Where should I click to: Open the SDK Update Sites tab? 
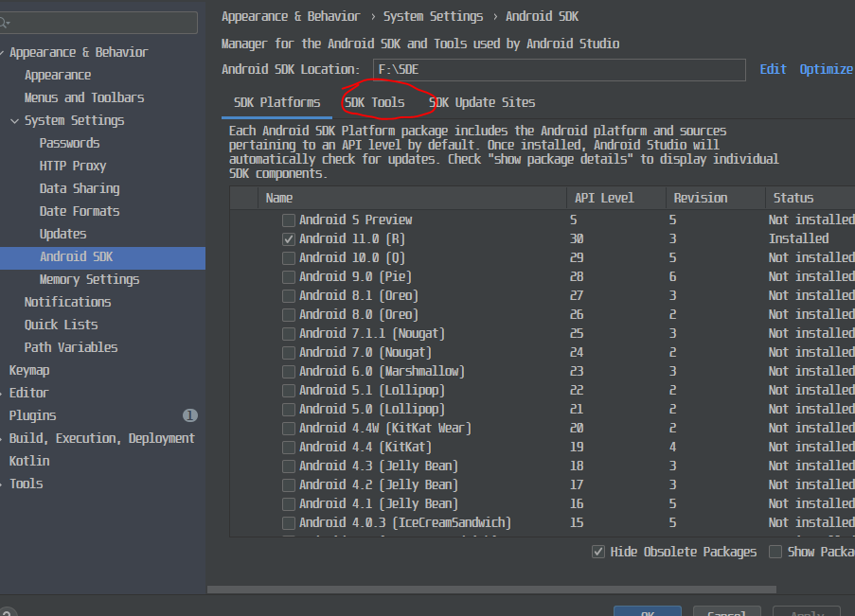pyautogui.click(x=482, y=102)
